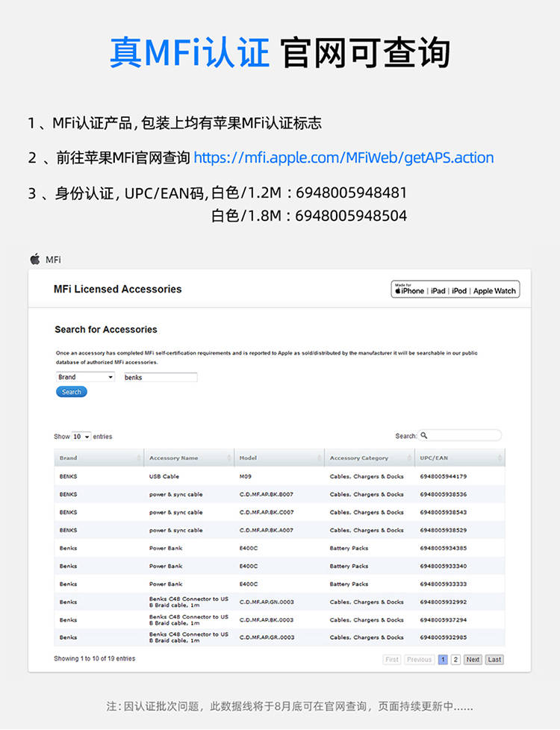Click the Search for Accessories heading
The height and width of the screenshot is (730, 560).
106,330
